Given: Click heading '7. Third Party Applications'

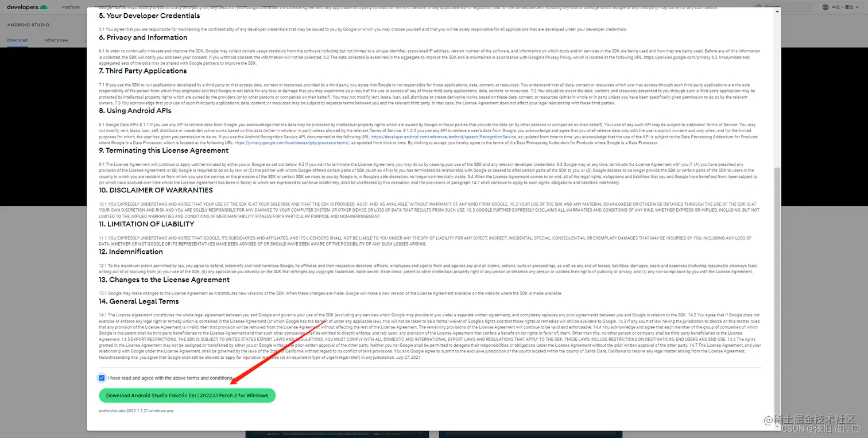Looking at the screenshot, I should (142, 71).
